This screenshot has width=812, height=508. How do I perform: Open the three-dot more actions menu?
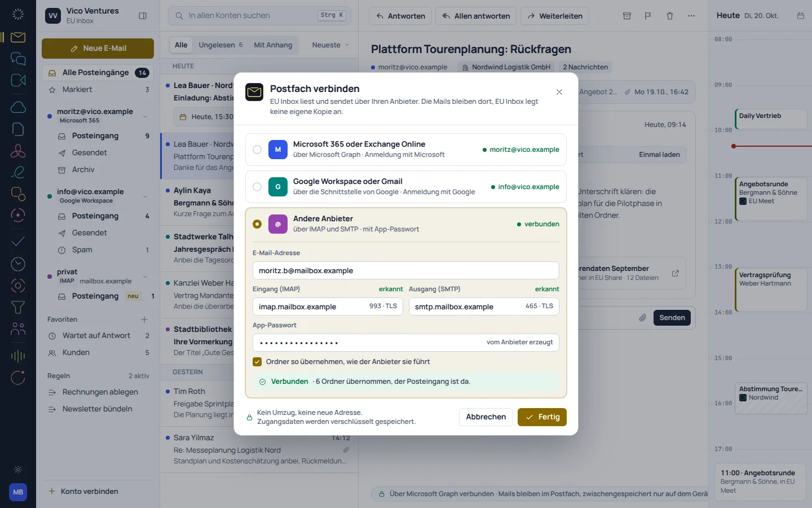(691, 16)
